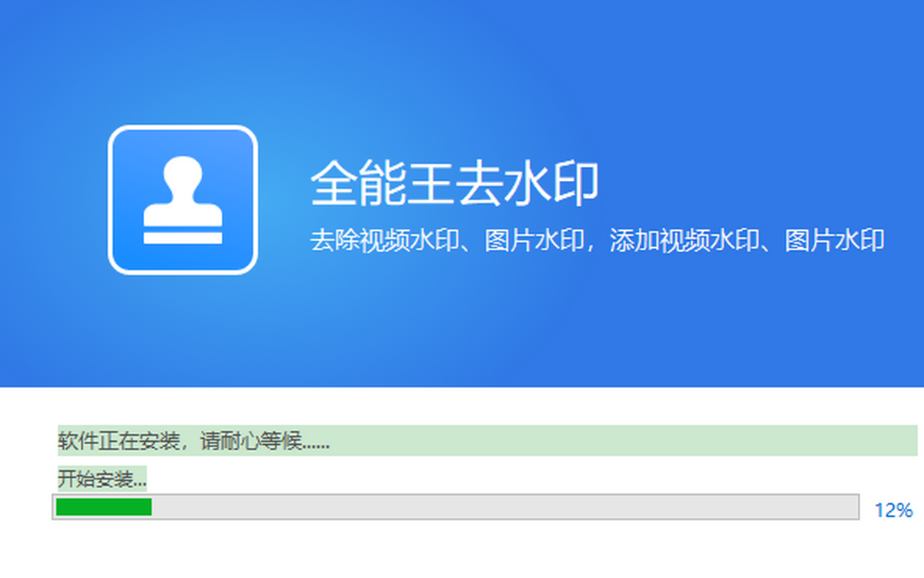Click the 去水印 characters in the title
The width and height of the screenshot is (924, 578).
pyautogui.click(x=527, y=184)
